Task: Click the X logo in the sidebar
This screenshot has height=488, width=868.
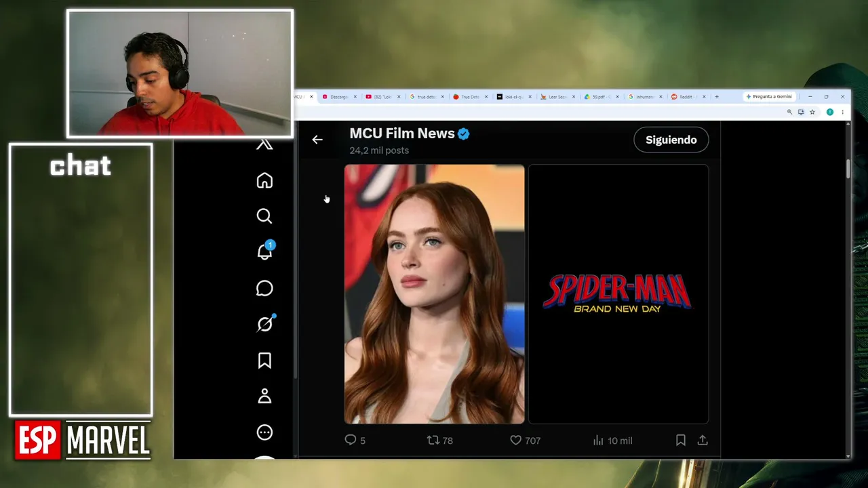Action: pos(264,144)
